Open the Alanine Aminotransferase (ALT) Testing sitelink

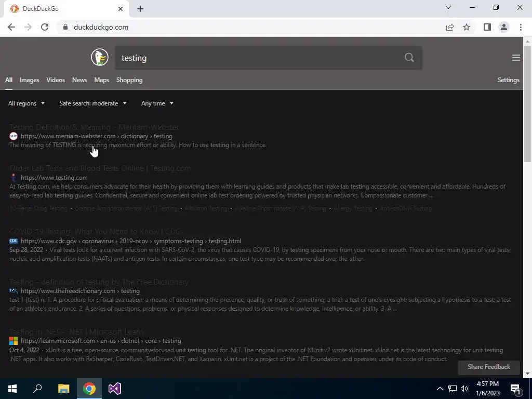(126, 208)
